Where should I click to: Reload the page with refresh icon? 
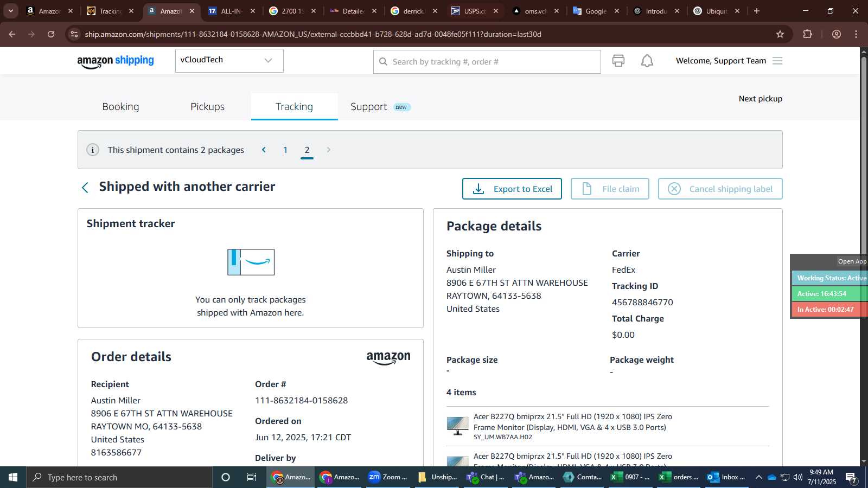tap(51, 34)
